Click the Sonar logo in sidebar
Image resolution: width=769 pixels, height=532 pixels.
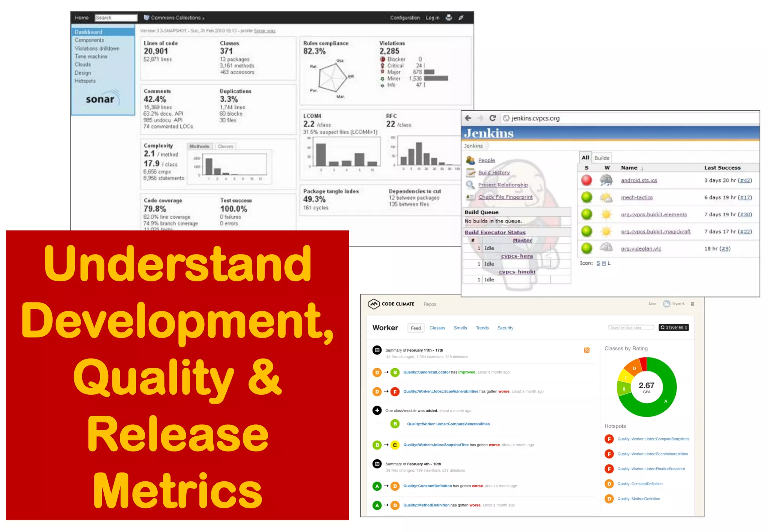tap(103, 98)
